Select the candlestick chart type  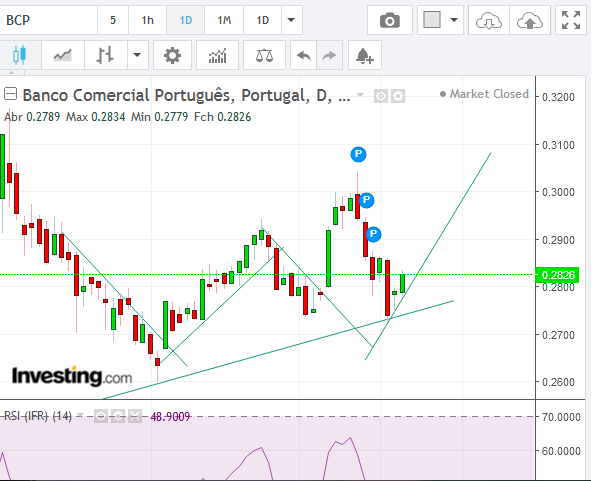point(19,55)
